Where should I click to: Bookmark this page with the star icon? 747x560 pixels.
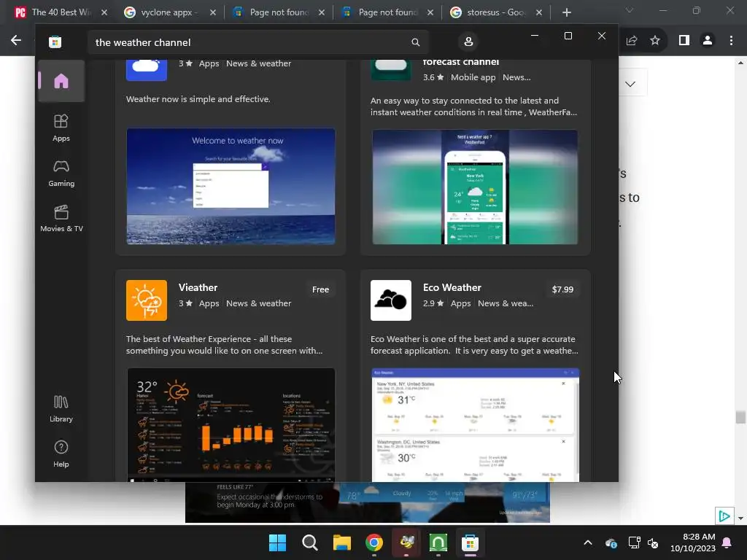point(655,41)
